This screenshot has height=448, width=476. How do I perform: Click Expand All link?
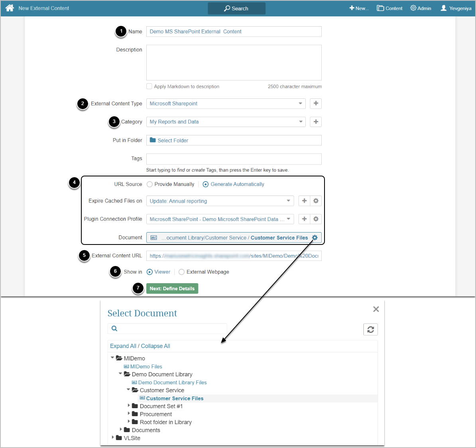[123, 346]
